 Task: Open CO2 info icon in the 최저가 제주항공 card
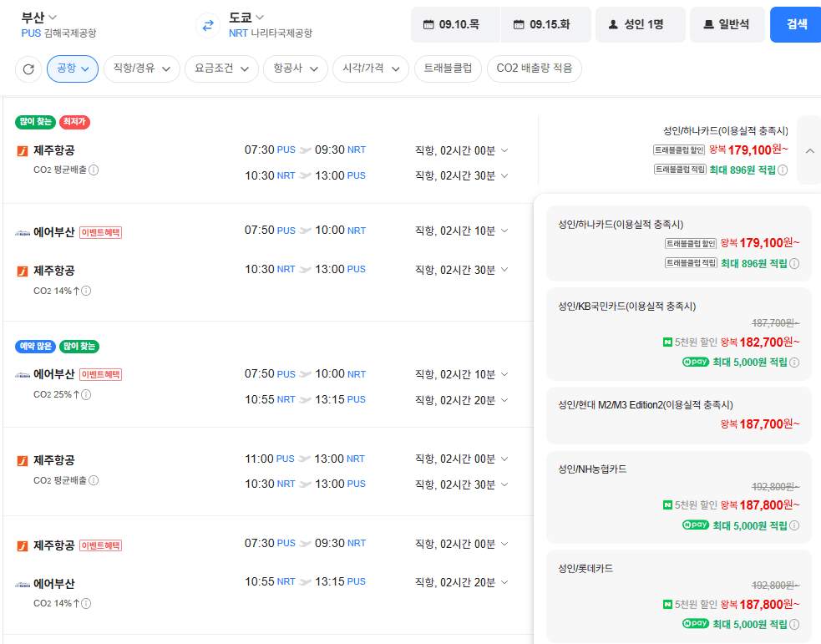pos(94,170)
